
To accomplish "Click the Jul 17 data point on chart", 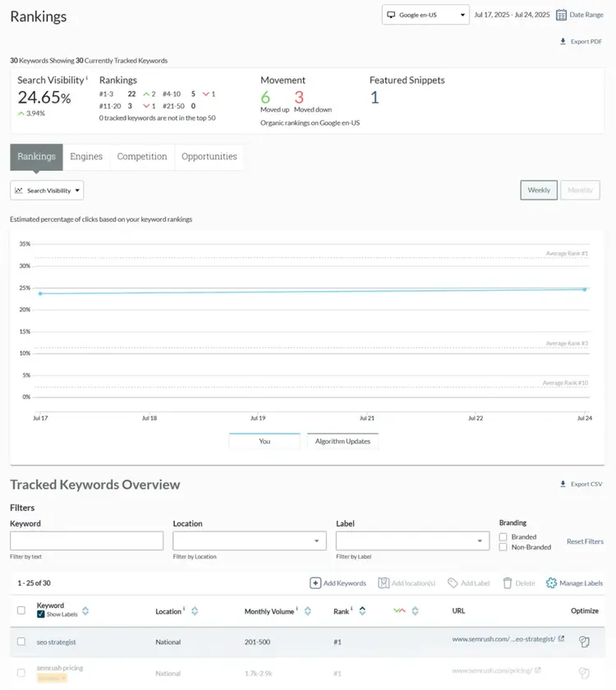I will (x=40, y=293).
